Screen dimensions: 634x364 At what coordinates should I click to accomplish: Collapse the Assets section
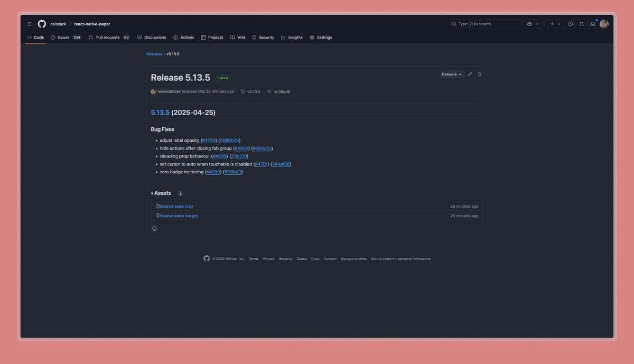[161, 193]
